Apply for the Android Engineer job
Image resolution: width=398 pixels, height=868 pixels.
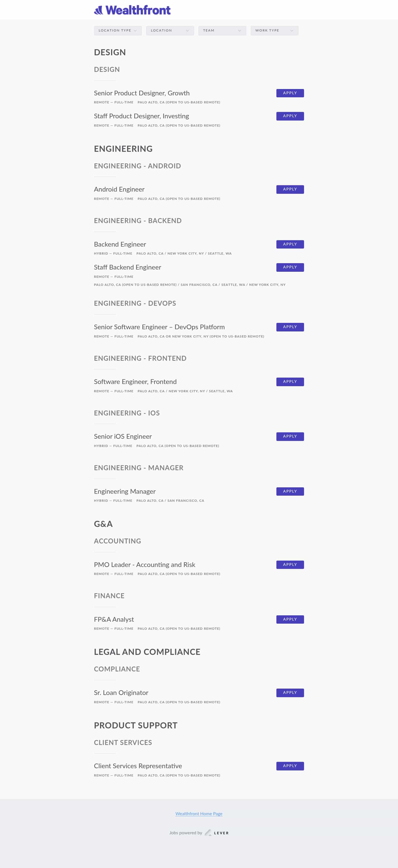coord(290,189)
